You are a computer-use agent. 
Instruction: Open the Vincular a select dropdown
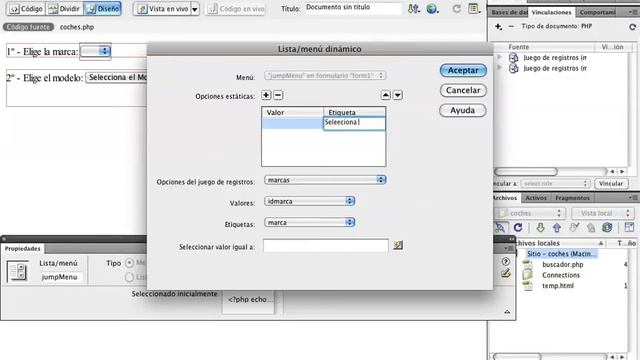(555, 184)
